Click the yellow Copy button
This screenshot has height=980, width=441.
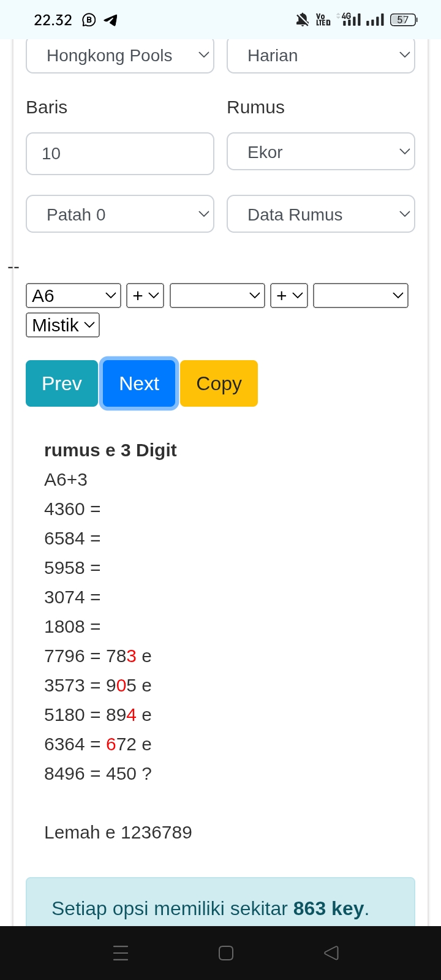tap(219, 383)
